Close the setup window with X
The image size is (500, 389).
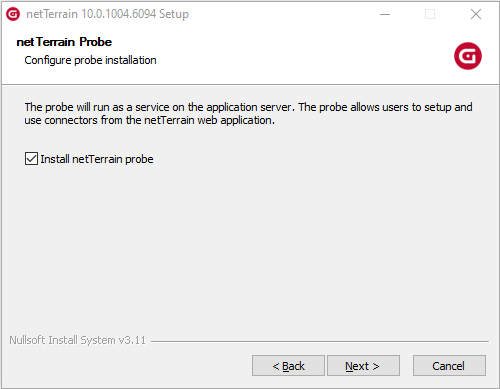(476, 14)
